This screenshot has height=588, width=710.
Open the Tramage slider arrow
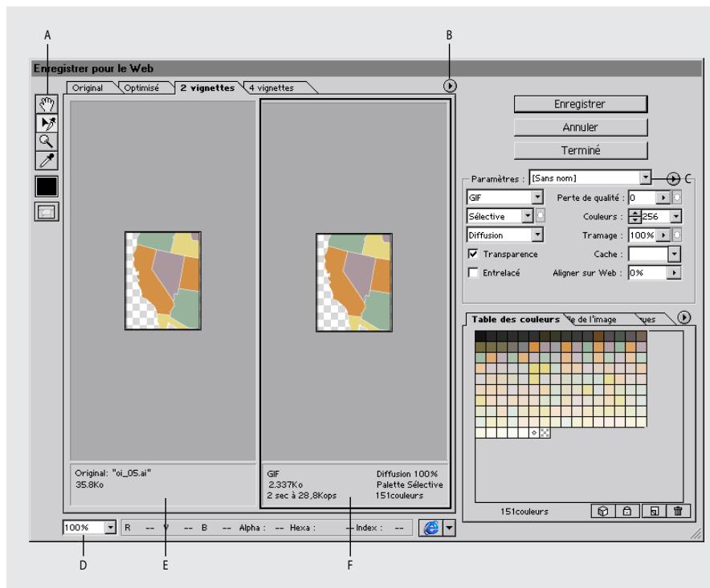point(663,235)
